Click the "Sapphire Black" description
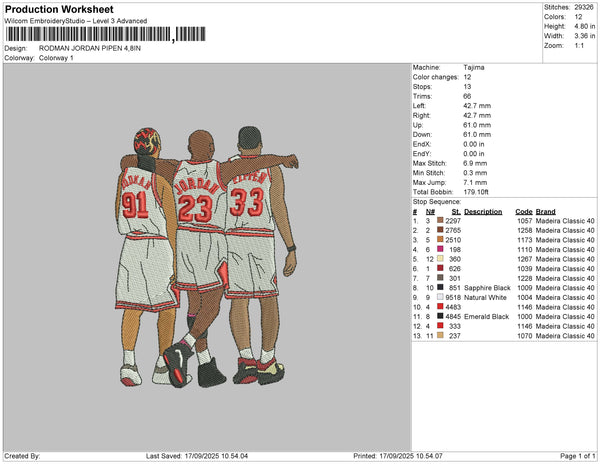Image resolution: width=600 pixels, height=464 pixels. coord(487,288)
